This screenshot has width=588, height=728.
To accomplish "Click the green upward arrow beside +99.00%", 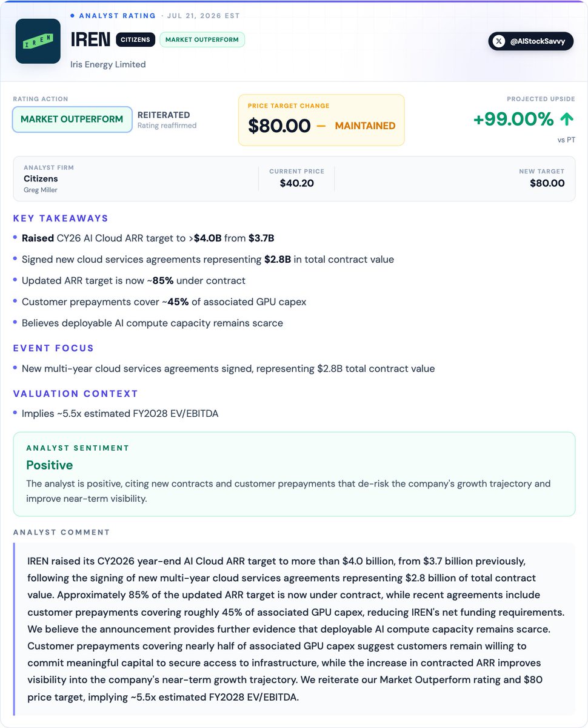I will click(x=567, y=120).
